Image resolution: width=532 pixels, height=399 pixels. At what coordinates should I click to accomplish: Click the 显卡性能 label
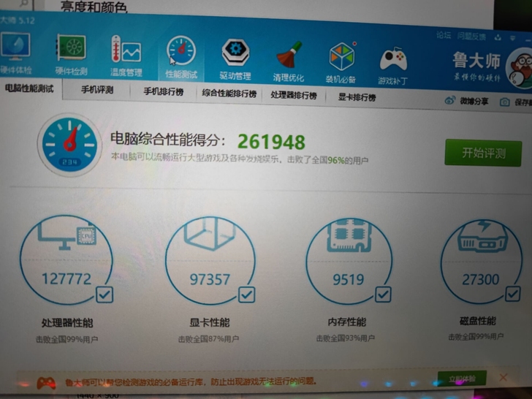tap(209, 322)
